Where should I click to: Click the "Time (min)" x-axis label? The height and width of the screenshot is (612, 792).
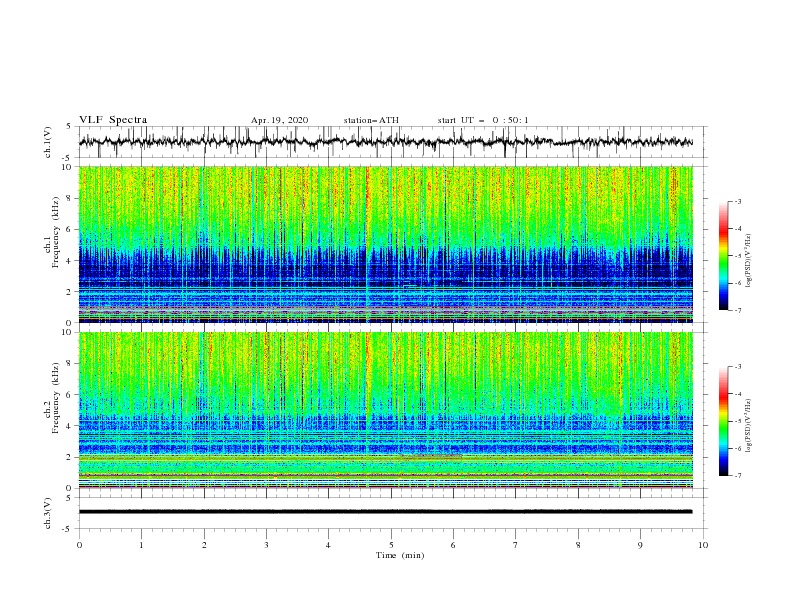(x=400, y=555)
